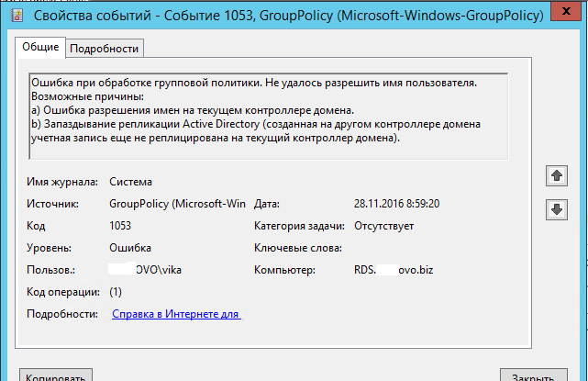Click the user value ending in OVO\vika

point(146,270)
